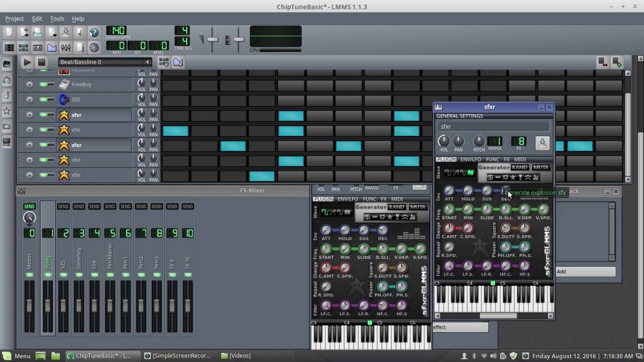Open the My Samples sidebar tab

click(x=7, y=96)
